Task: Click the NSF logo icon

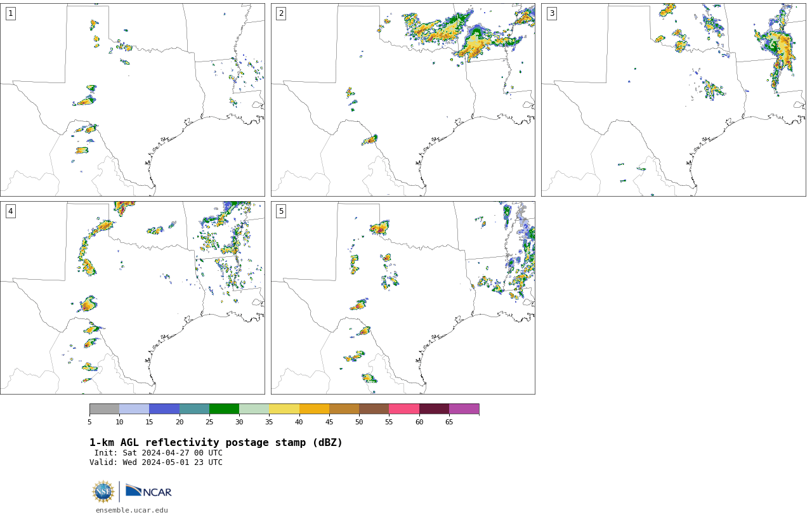Action: [103, 492]
